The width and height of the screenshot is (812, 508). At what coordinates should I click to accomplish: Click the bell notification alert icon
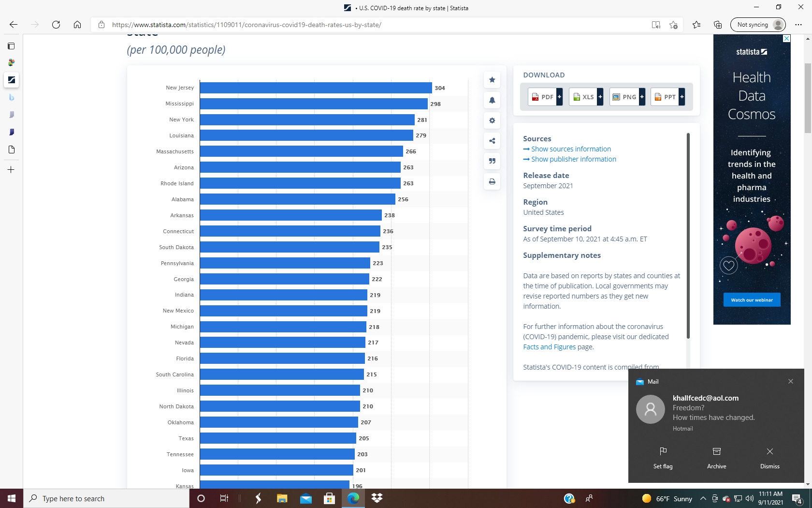[492, 100]
